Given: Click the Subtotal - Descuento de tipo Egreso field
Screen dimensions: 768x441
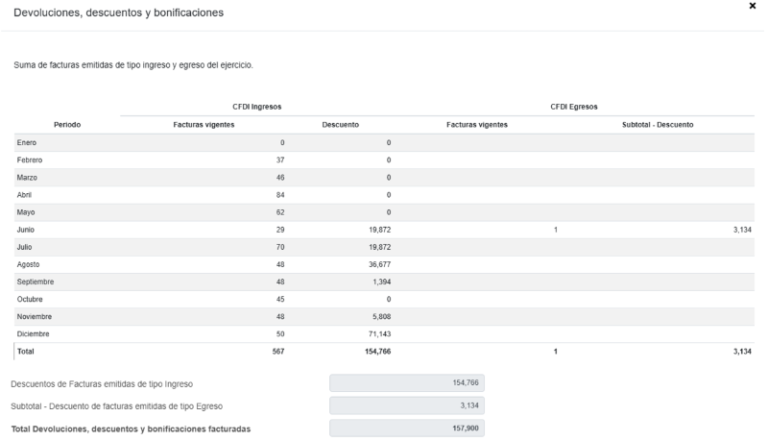Looking at the screenshot, I should point(407,405).
